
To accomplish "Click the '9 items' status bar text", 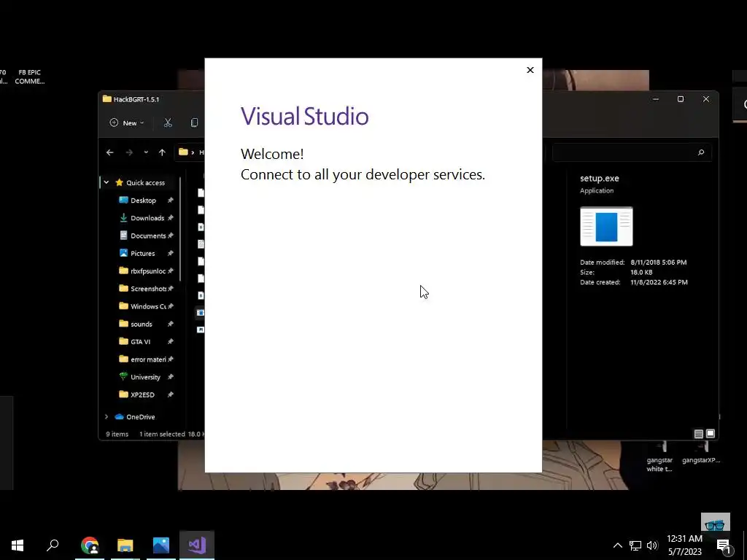I will click(x=117, y=434).
